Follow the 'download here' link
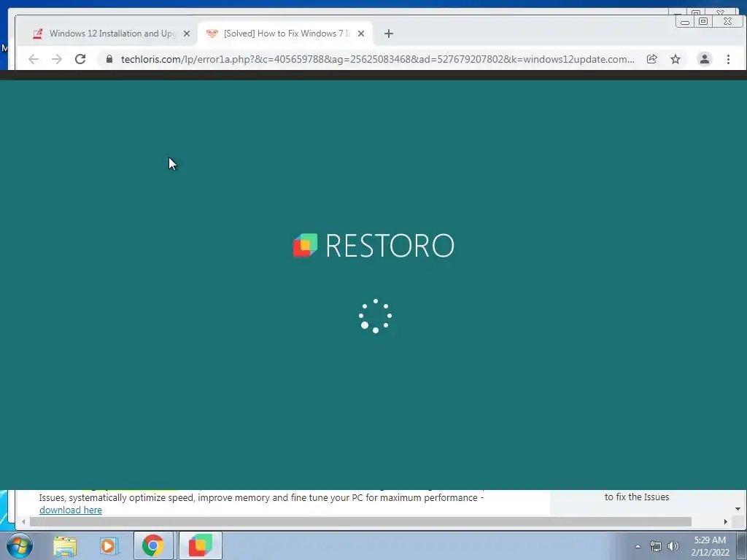The width and height of the screenshot is (747, 560). [71, 510]
